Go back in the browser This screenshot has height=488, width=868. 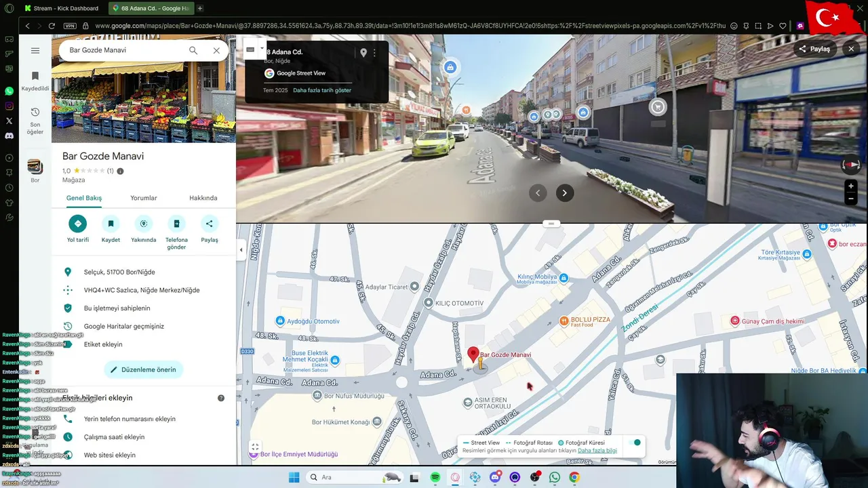pos(27,26)
